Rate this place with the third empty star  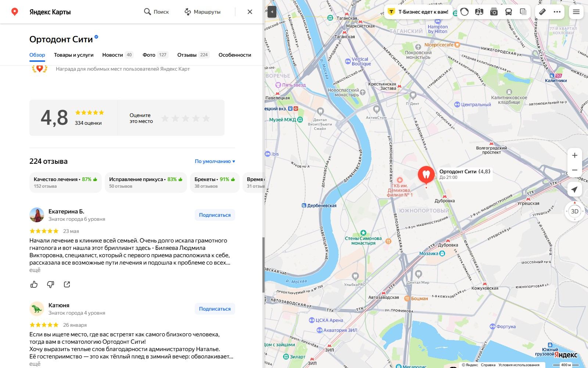click(186, 118)
